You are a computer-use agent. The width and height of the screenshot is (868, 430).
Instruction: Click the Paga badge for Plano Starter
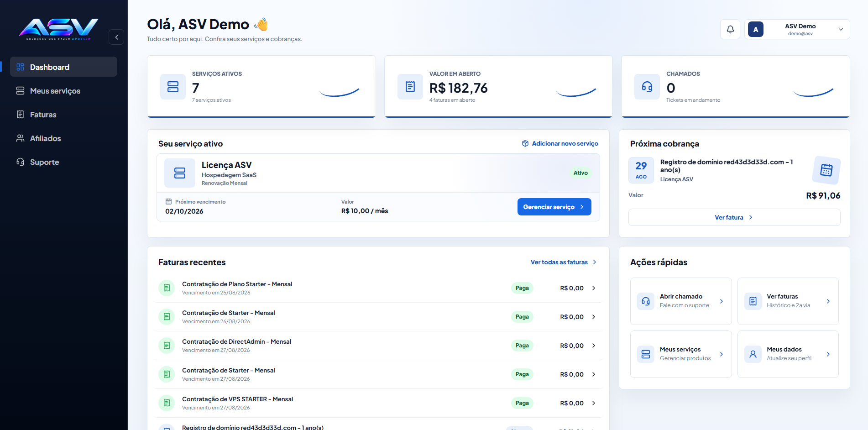[522, 288]
